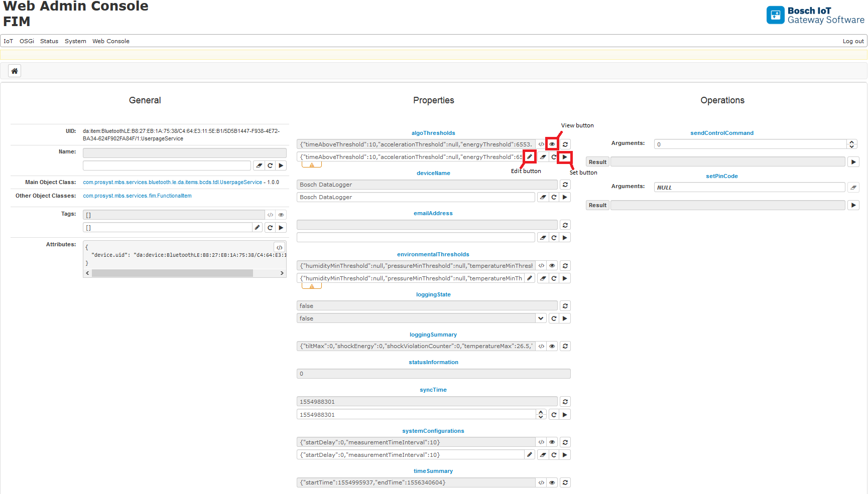
Task: Open the loggingState false dropdown
Action: pyautogui.click(x=541, y=318)
